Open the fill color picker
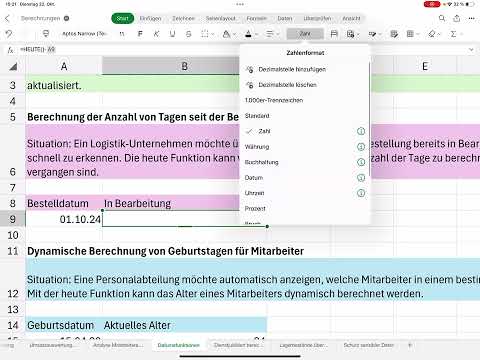Screen dimensions: 480x360 229,34
